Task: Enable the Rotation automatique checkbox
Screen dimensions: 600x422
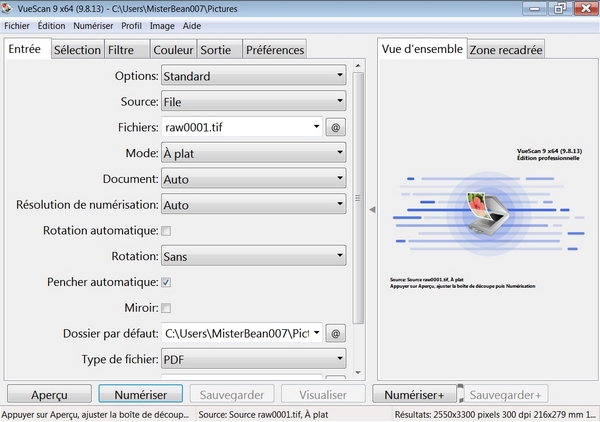Action: [x=166, y=231]
